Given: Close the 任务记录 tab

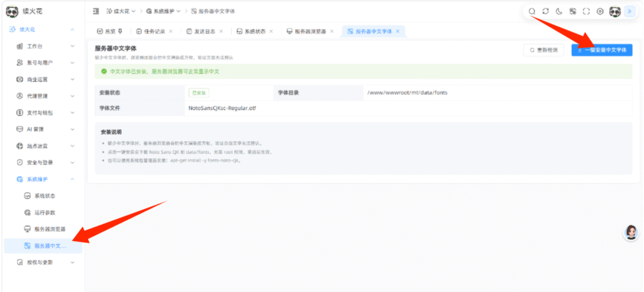Looking at the screenshot, I should 171,31.
